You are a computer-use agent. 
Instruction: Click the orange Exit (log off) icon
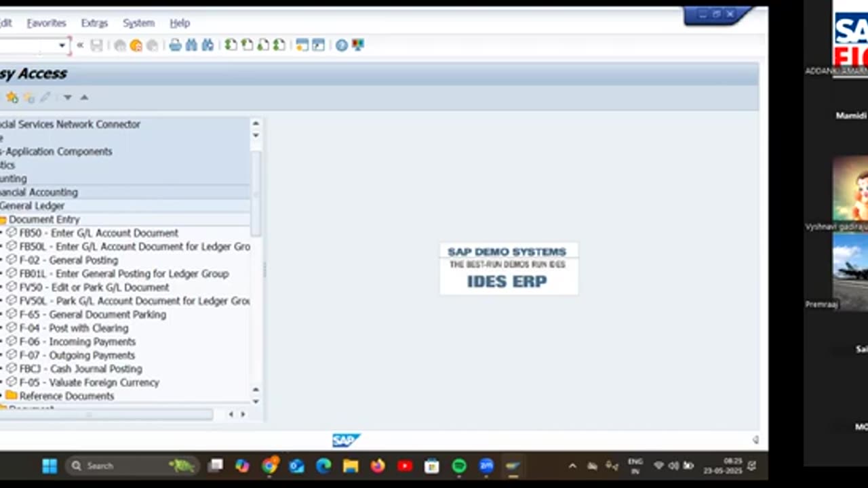pyautogui.click(x=136, y=45)
